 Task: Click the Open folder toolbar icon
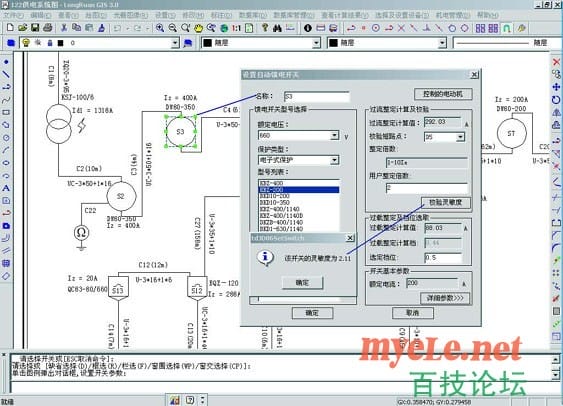(x=22, y=28)
